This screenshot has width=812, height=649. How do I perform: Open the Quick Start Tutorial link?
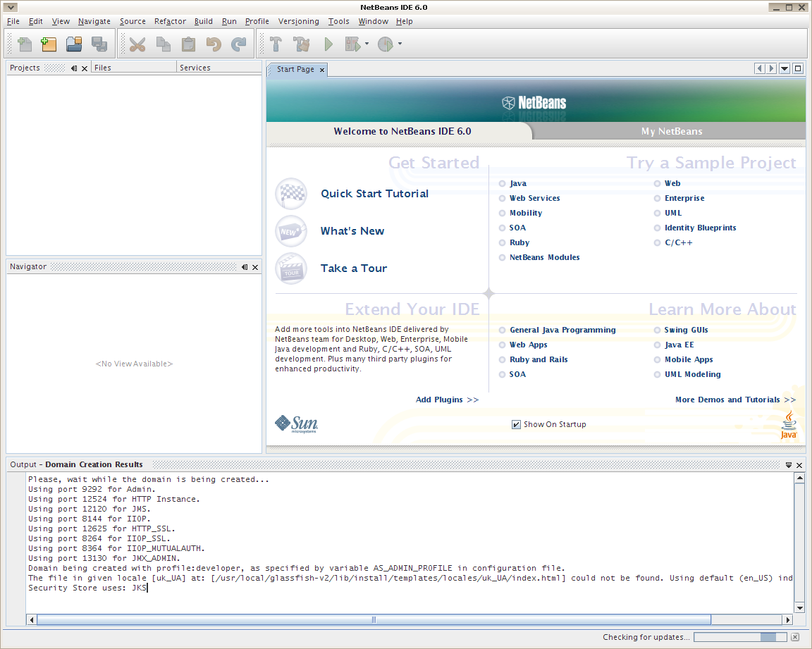374,194
